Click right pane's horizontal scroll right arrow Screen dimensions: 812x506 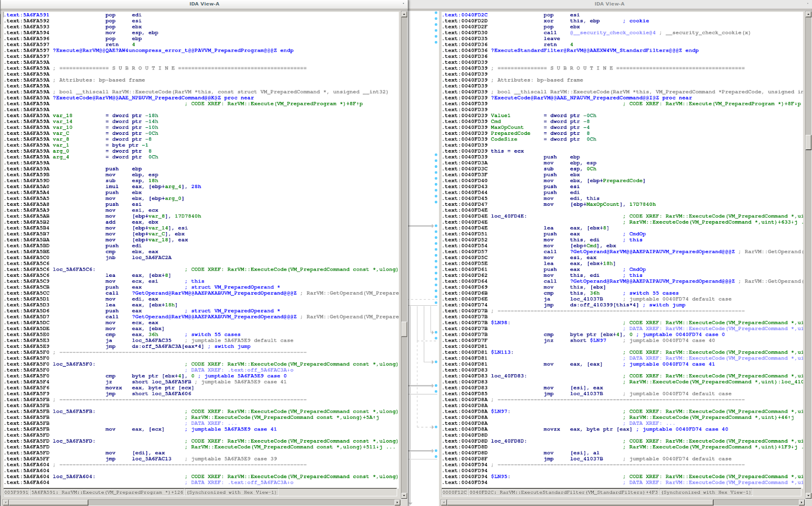pyautogui.click(x=802, y=502)
